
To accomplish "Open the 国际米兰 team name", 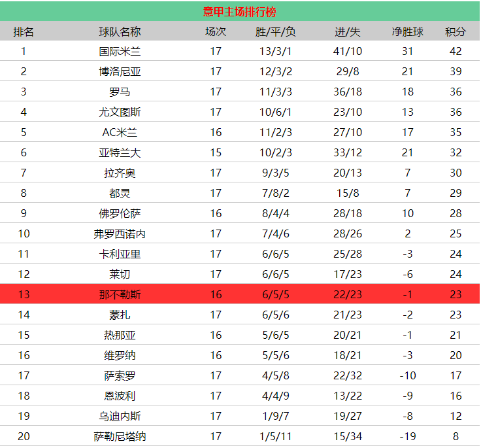I will (120, 51).
